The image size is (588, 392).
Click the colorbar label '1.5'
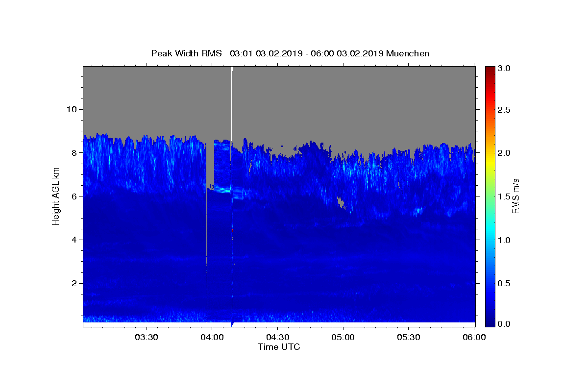(x=504, y=196)
